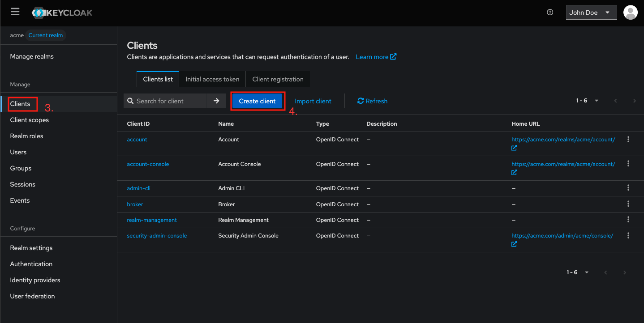Open the actions menu for the broker client
Viewport: 644px width, 323px height.
point(628,204)
